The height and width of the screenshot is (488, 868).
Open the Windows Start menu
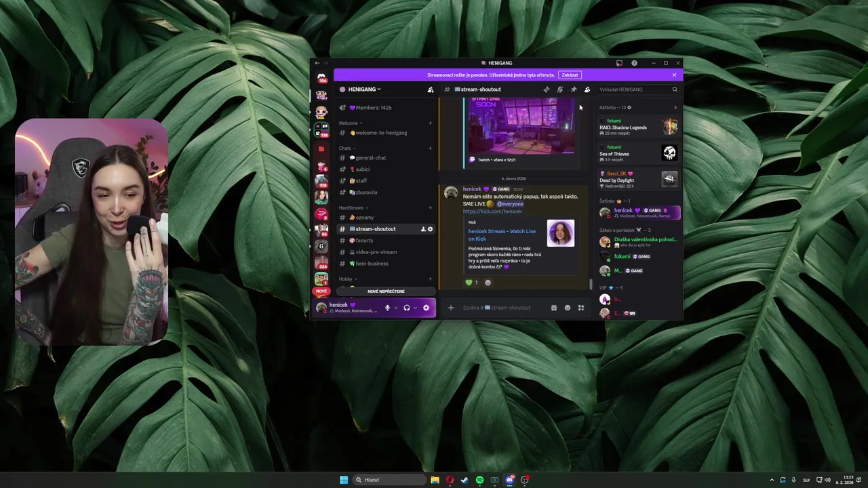click(344, 480)
